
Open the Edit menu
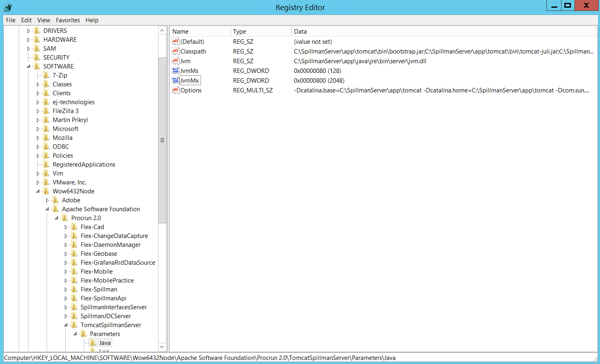tap(26, 20)
